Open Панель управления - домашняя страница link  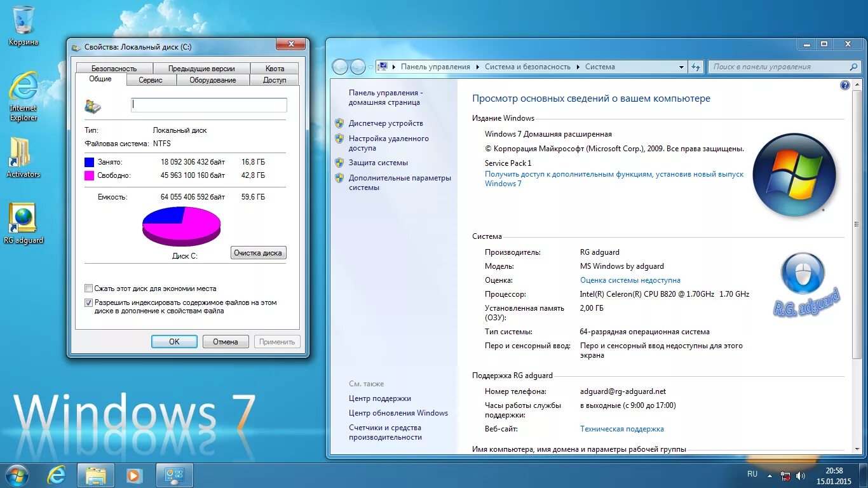coord(386,97)
